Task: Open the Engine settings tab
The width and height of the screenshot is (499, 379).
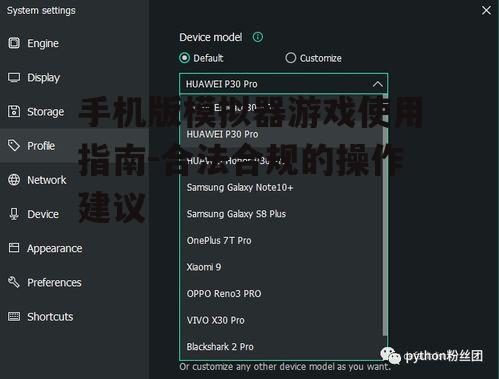Action: click(x=74, y=43)
